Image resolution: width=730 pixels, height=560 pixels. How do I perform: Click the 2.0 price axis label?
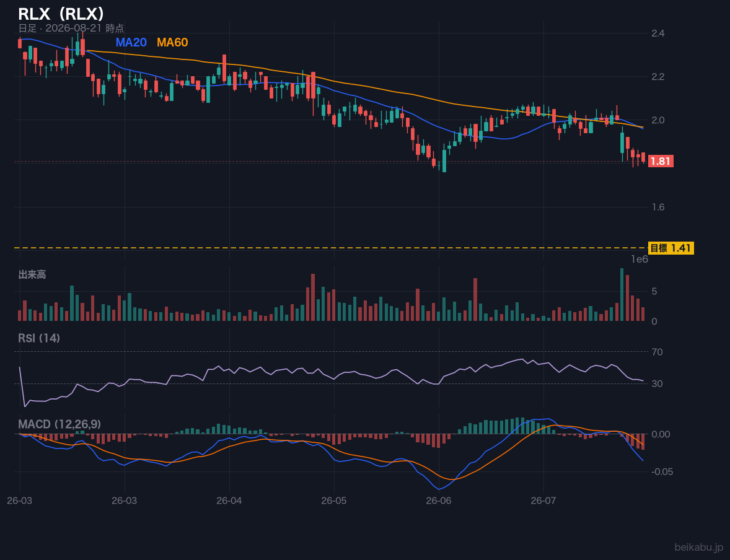[658, 120]
